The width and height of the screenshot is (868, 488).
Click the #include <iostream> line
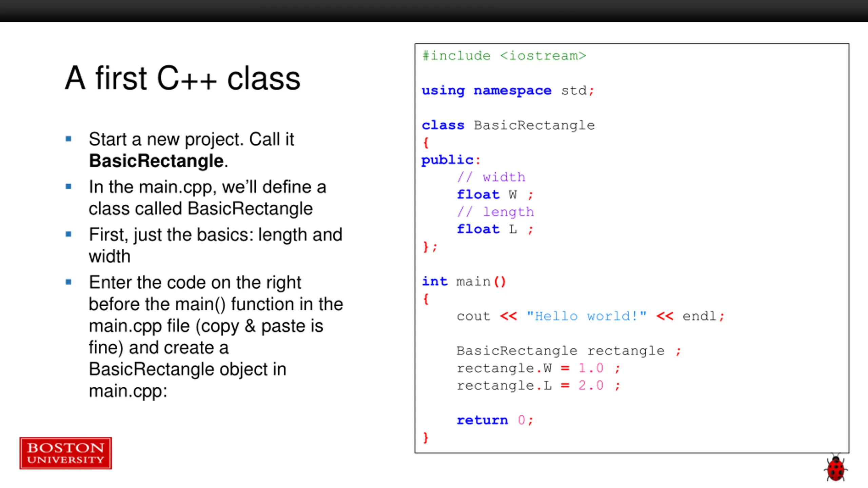click(504, 56)
